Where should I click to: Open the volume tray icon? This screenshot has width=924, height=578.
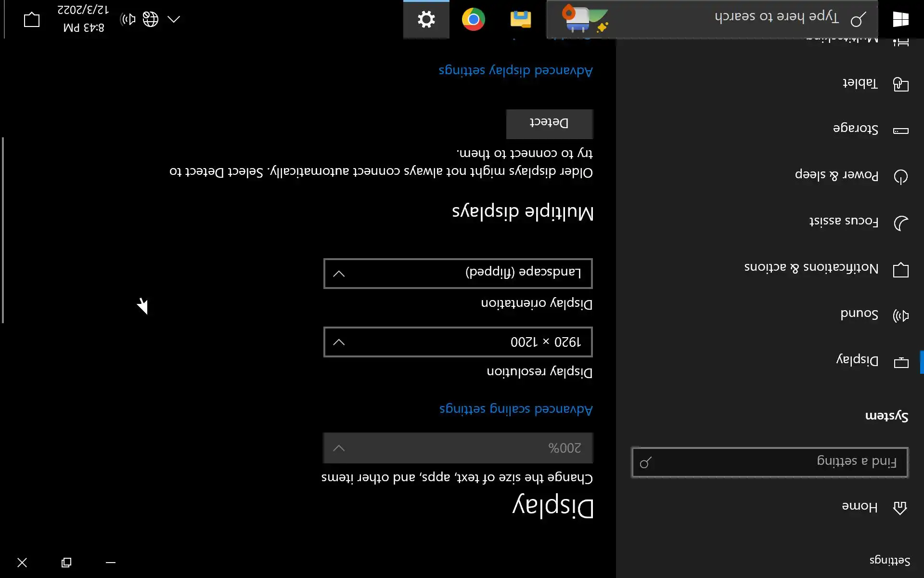point(128,19)
